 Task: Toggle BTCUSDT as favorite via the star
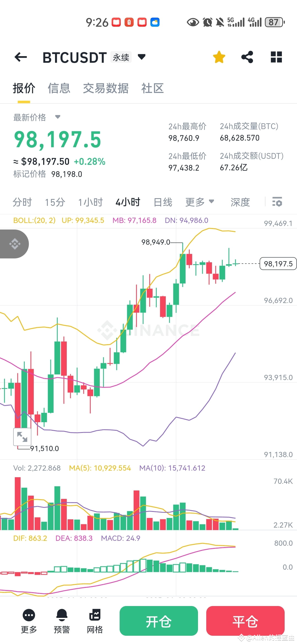click(x=219, y=57)
